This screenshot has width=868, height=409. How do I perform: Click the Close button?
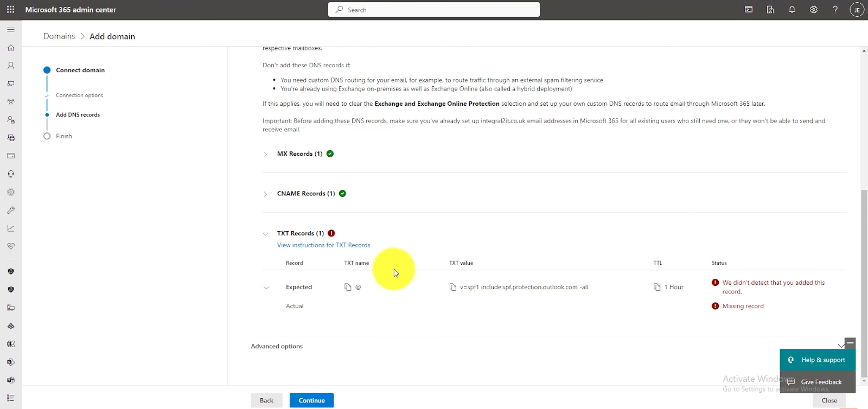[x=829, y=400]
